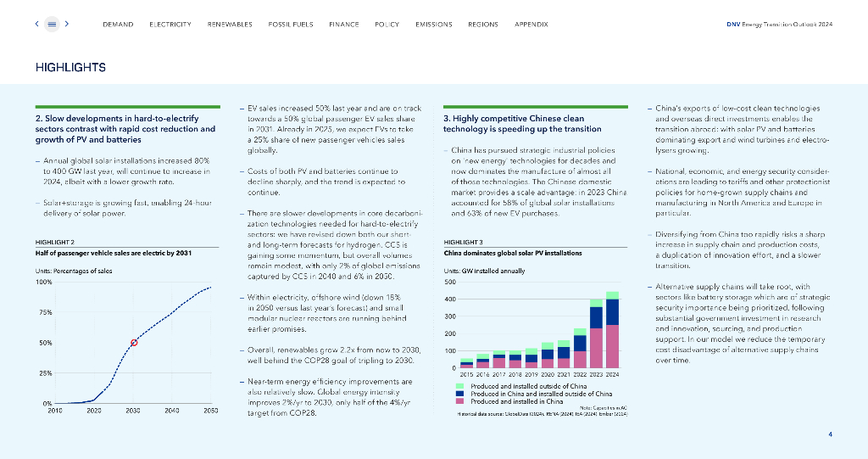Navigate to the RENEWABLES section
This screenshot has width=868, height=459.
pyautogui.click(x=230, y=25)
